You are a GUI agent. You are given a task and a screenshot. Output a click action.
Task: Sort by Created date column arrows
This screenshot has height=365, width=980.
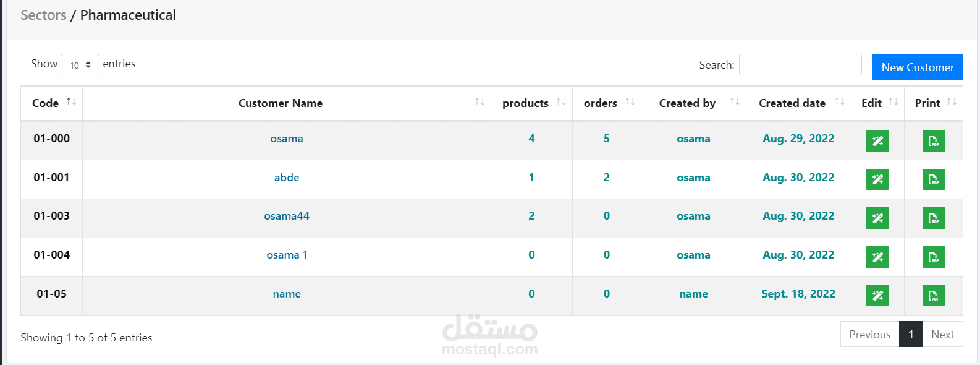click(x=840, y=102)
